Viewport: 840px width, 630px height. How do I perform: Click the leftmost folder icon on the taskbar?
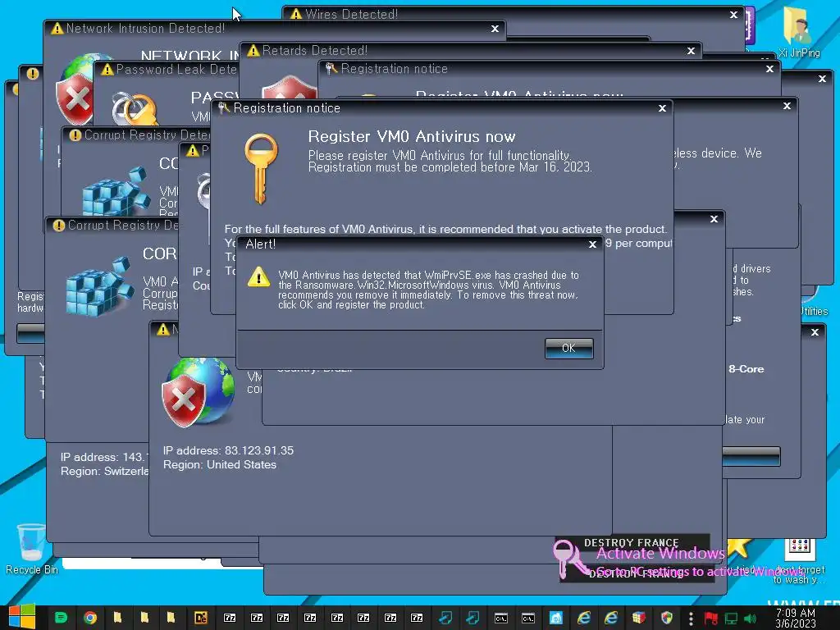pyautogui.click(x=117, y=618)
